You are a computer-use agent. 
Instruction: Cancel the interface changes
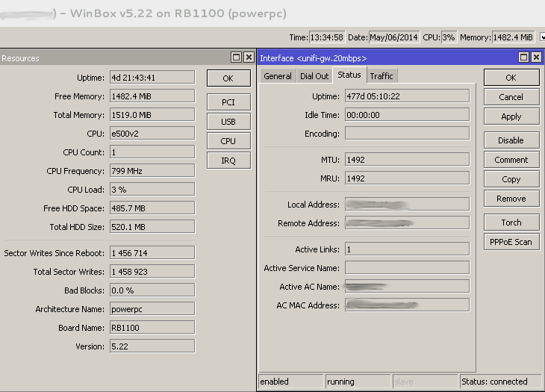click(511, 97)
